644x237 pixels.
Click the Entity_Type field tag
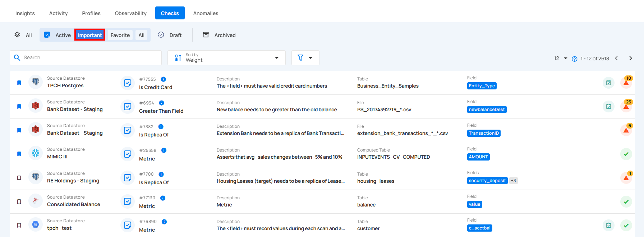[482, 86]
